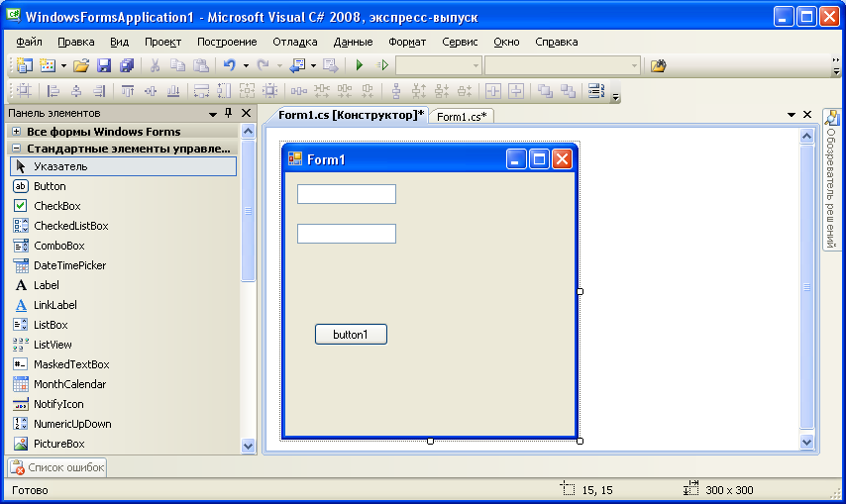This screenshot has height=504, width=846.
Task: Click the Tab Order icon
Action: 596,91
